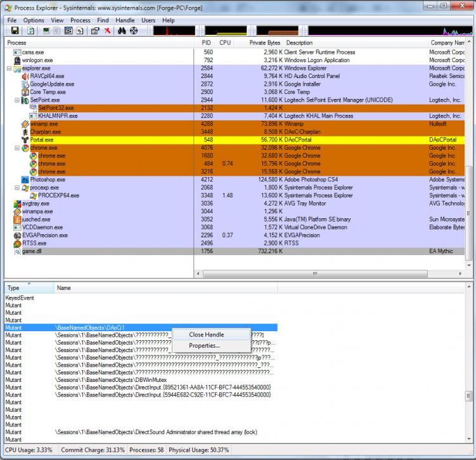Open the Options menu
Viewport: 476px width, 460px height.
(x=34, y=20)
